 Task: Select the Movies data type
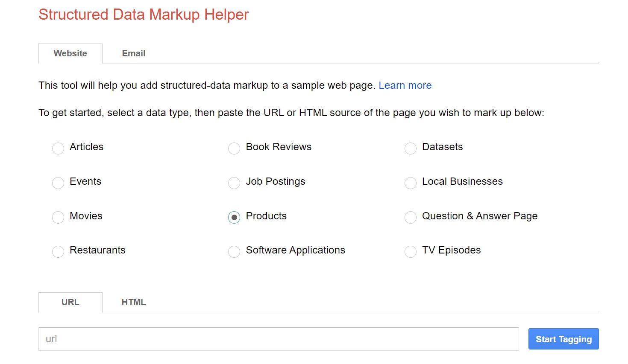pos(58,217)
